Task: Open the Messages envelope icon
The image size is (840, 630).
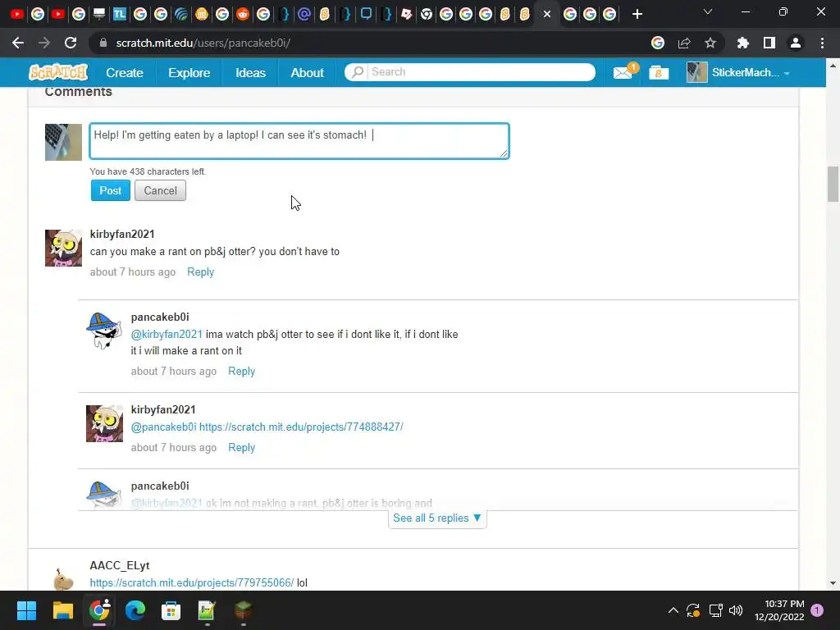Action: (623, 72)
